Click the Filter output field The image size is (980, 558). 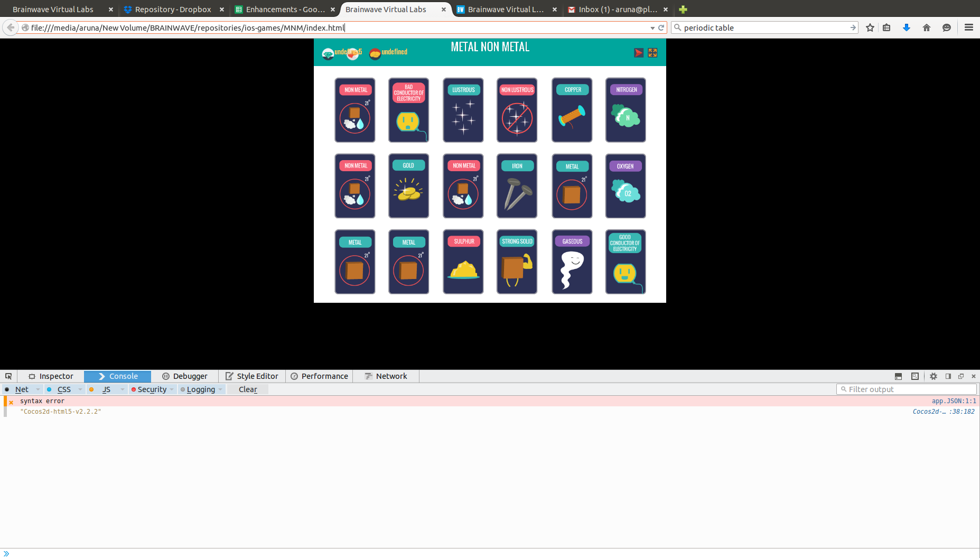point(907,389)
